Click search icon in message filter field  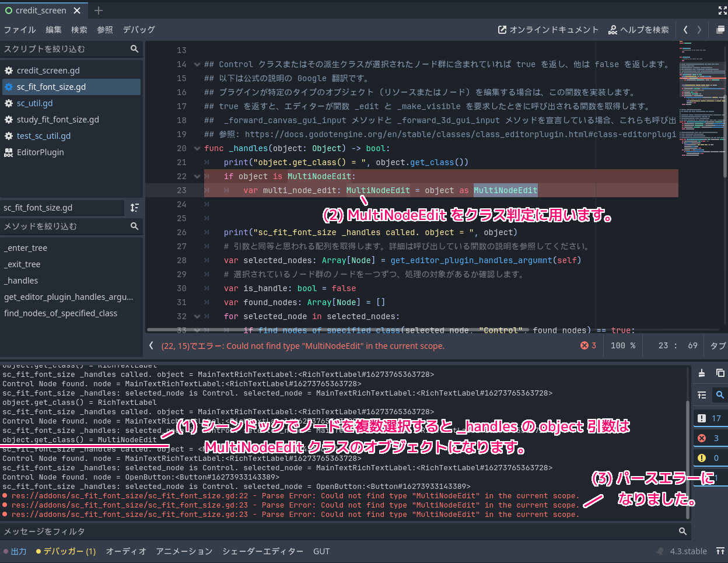[x=682, y=531]
